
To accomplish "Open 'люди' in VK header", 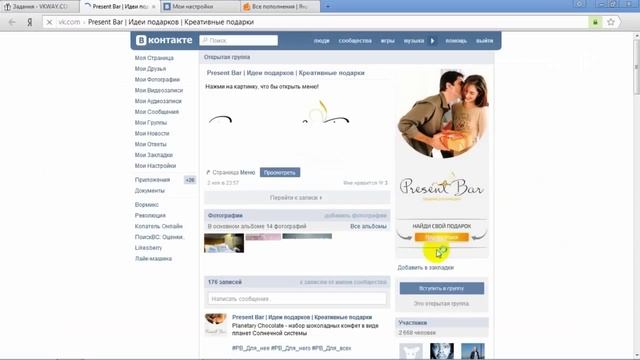I will [x=322, y=41].
